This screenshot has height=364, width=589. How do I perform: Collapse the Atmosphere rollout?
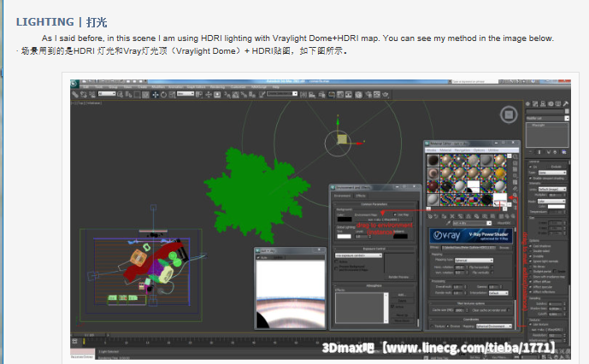[374, 285]
